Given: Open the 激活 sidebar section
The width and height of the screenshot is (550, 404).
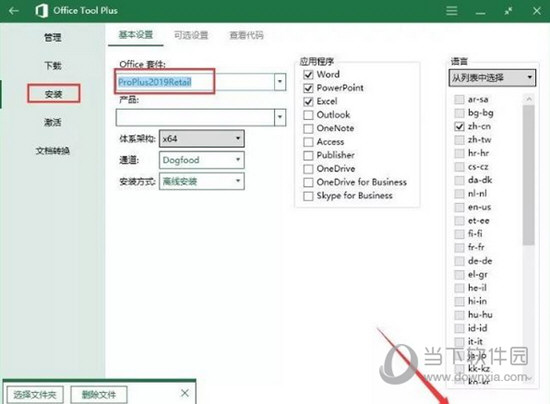Looking at the screenshot, I should pyautogui.click(x=53, y=122).
